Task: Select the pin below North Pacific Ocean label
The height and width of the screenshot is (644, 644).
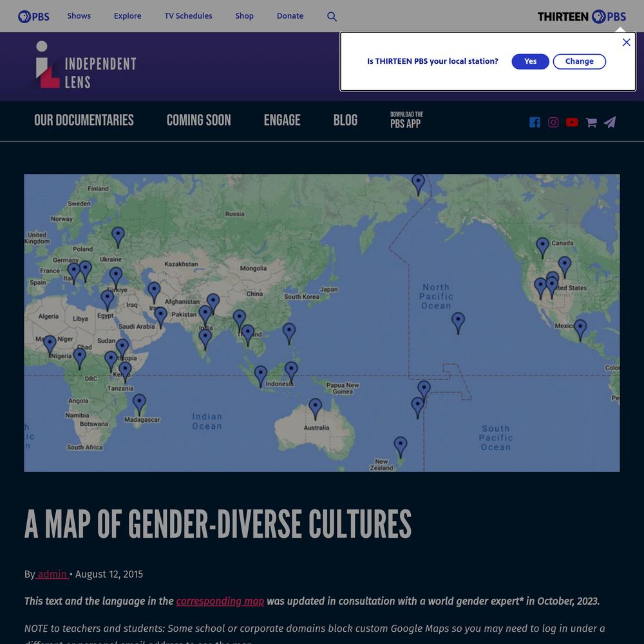Action: coord(459,323)
